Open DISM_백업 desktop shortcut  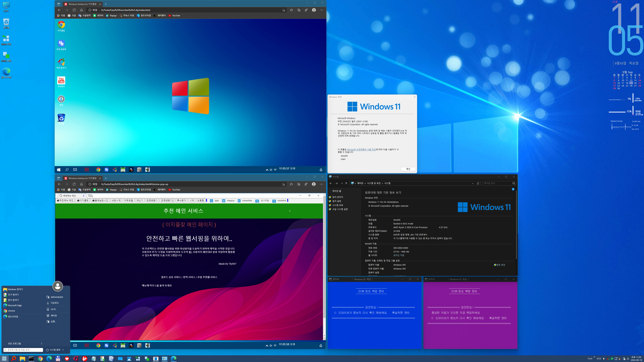[6, 40]
